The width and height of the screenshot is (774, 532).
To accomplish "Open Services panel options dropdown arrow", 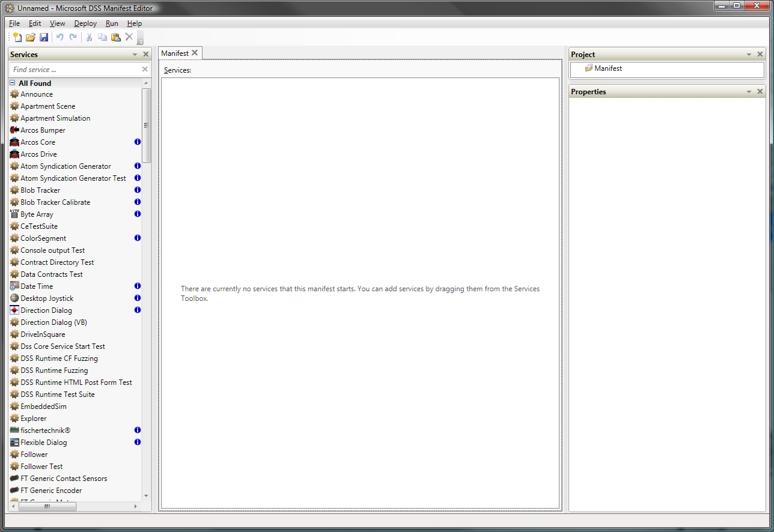I will tap(135, 55).
